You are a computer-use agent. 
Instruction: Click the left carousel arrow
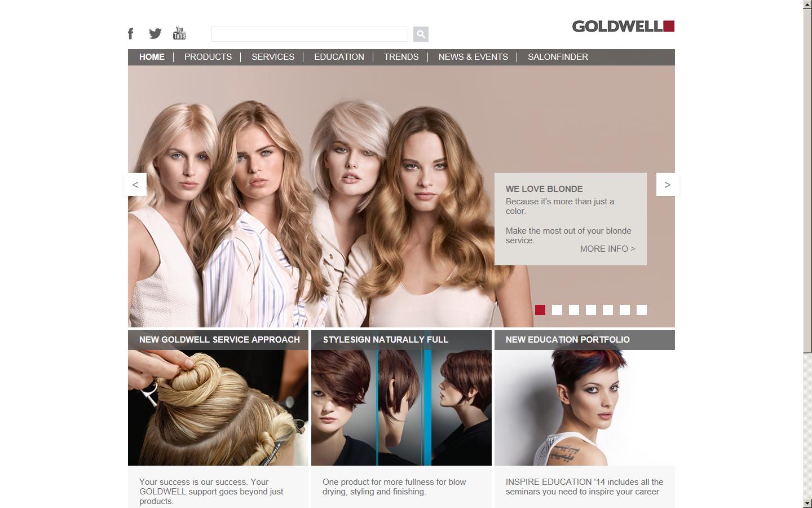click(135, 184)
